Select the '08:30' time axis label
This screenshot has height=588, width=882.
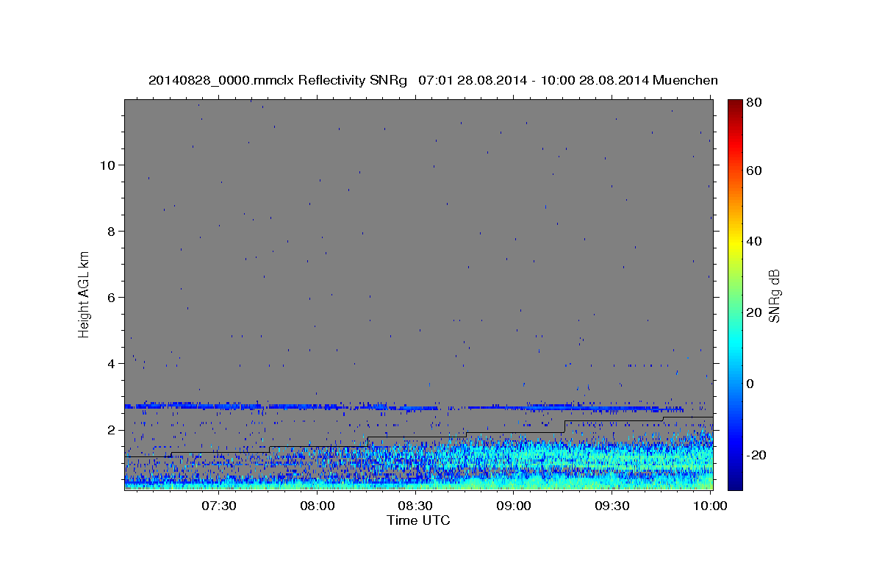[x=415, y=506]
